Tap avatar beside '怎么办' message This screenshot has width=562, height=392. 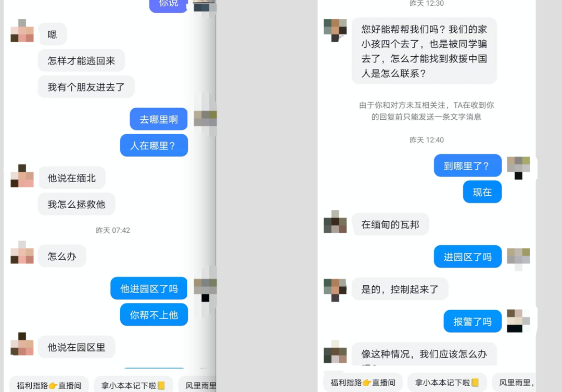pos(22,252)
